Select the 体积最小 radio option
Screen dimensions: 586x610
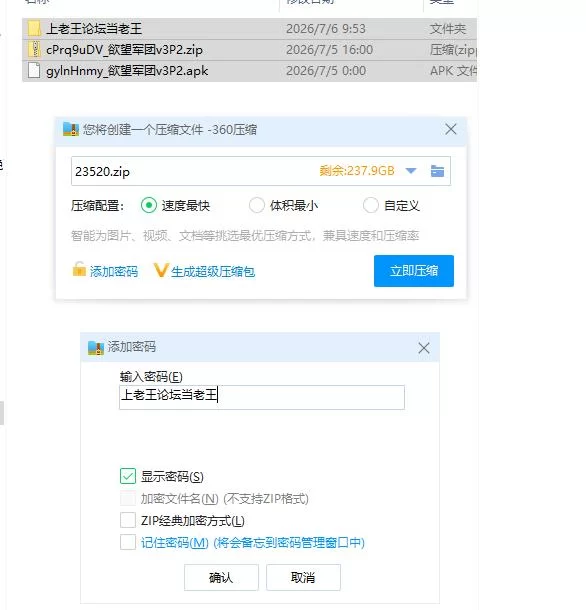[257, 205]
